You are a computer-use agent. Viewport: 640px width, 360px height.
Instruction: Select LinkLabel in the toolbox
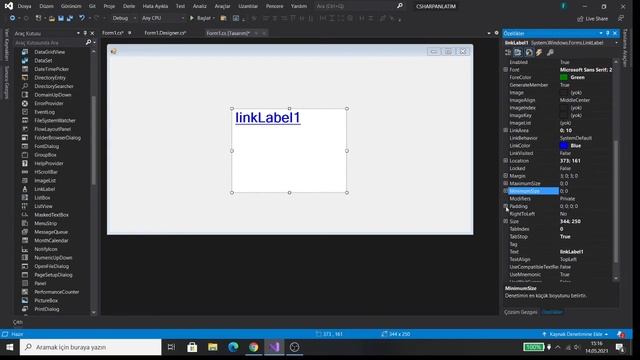44,189
